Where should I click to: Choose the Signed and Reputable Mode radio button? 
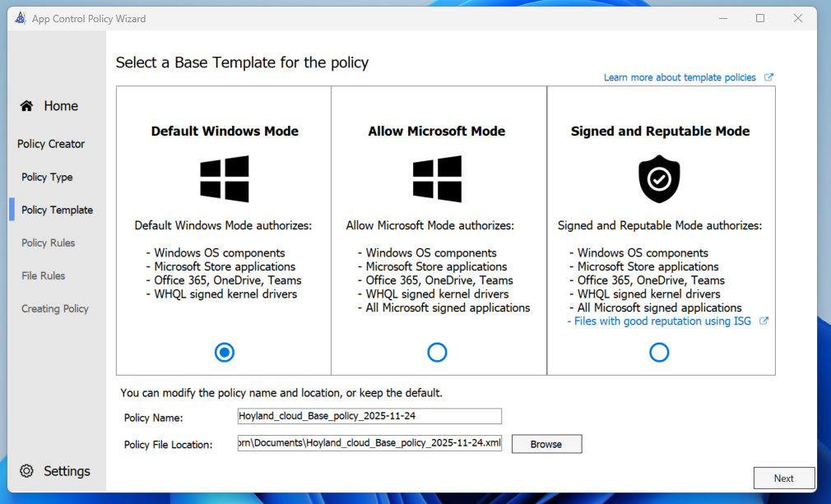(x=659, y=353)
